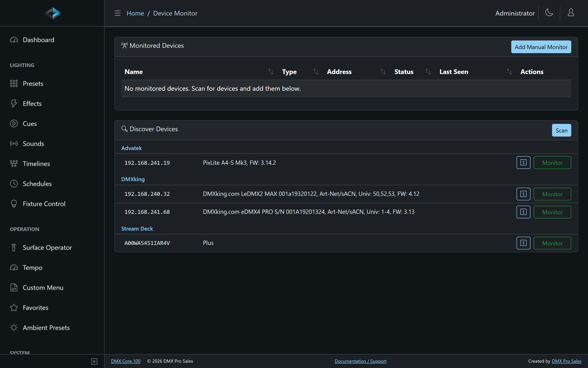Screen dimensions: 588x368
Task: Click the Effects lightning icon
Action: (14, 103)
